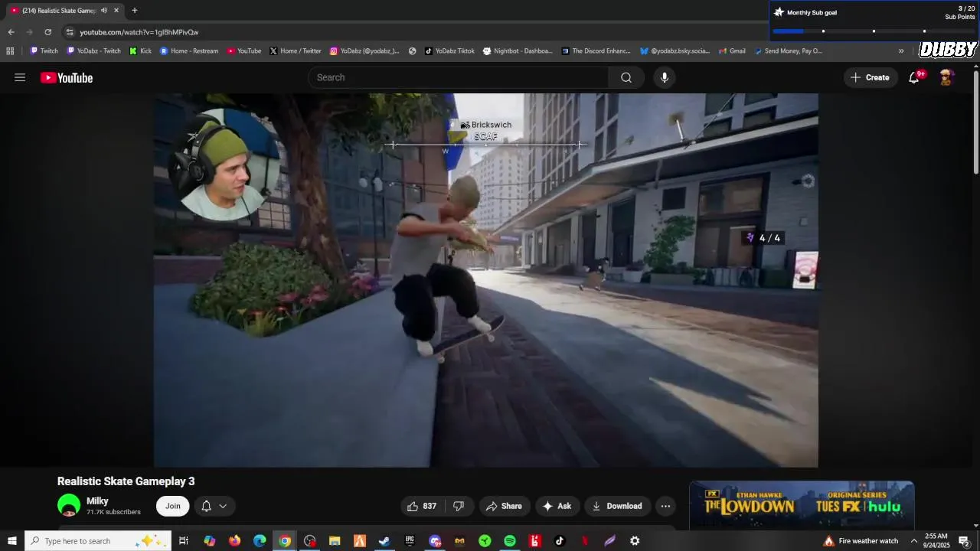The image size is (980, 551).
Task: Open a new browser tab
Action: 134,11
